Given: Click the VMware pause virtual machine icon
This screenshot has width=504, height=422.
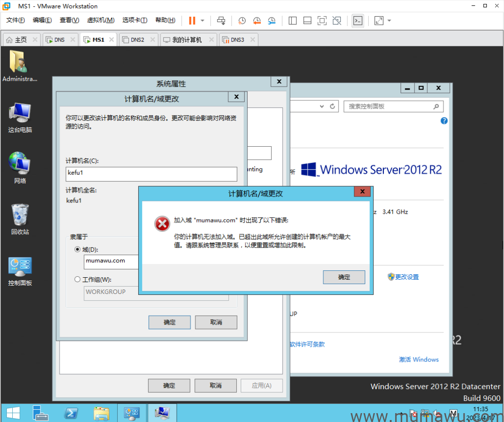Looking at the screenshot, I should tap(192, 21).
